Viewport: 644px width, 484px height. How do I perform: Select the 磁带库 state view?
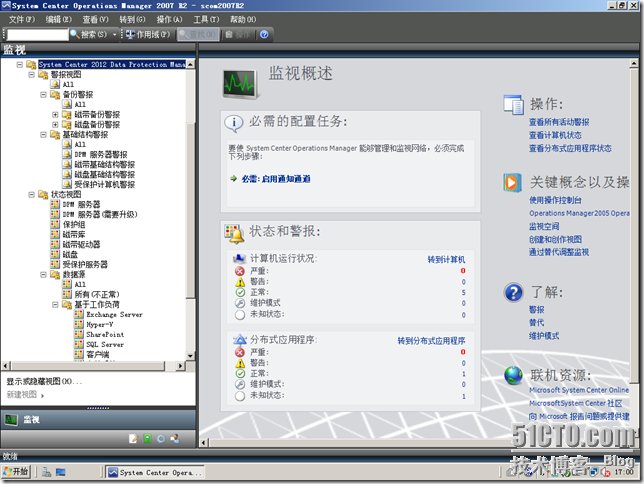pos(74,234)
